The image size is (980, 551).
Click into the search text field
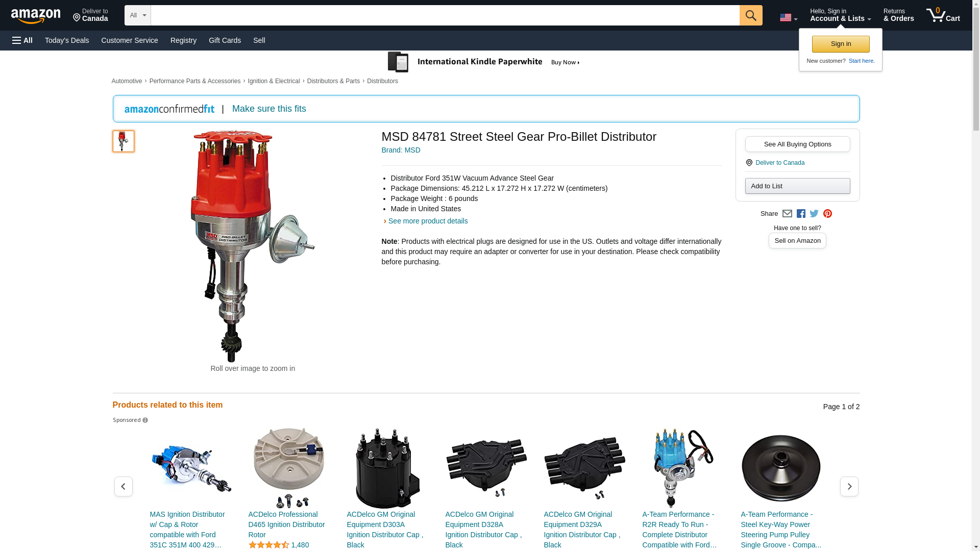[444, 15]
